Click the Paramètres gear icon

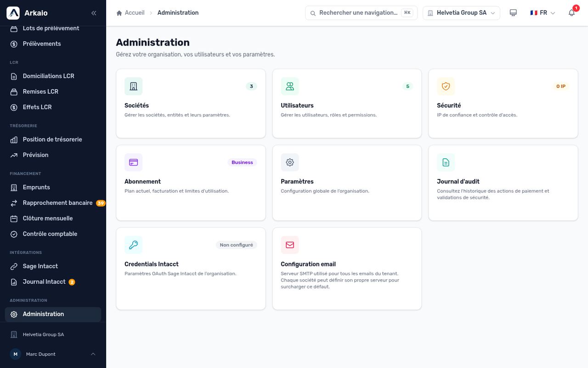click(x=290, y=162)
